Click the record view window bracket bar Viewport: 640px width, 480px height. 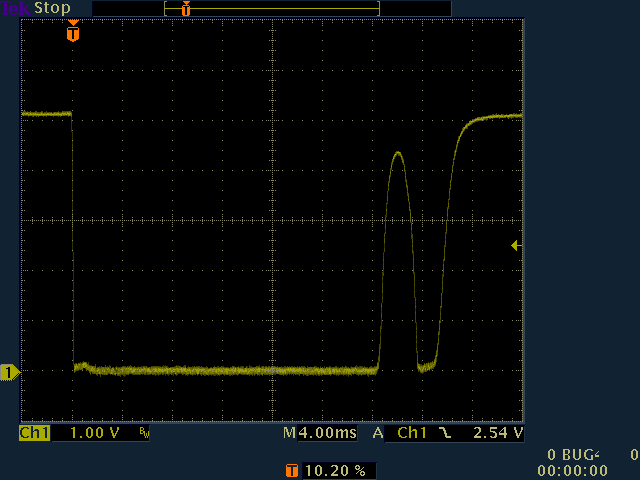(x=272, y=8)
